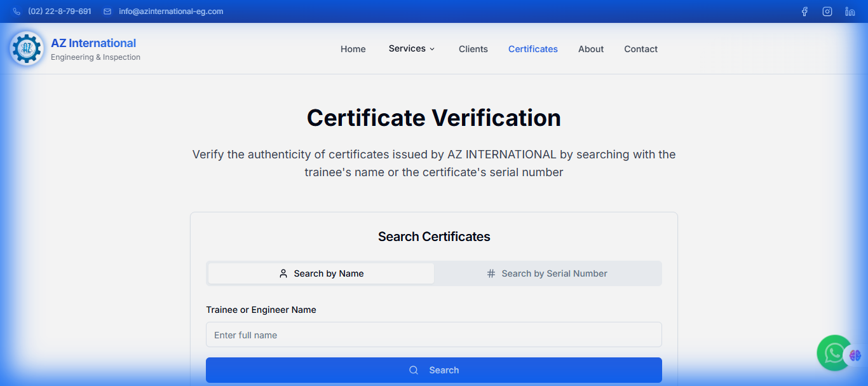
Task: Open the About page from the navbar
Action: coord(590,48)
